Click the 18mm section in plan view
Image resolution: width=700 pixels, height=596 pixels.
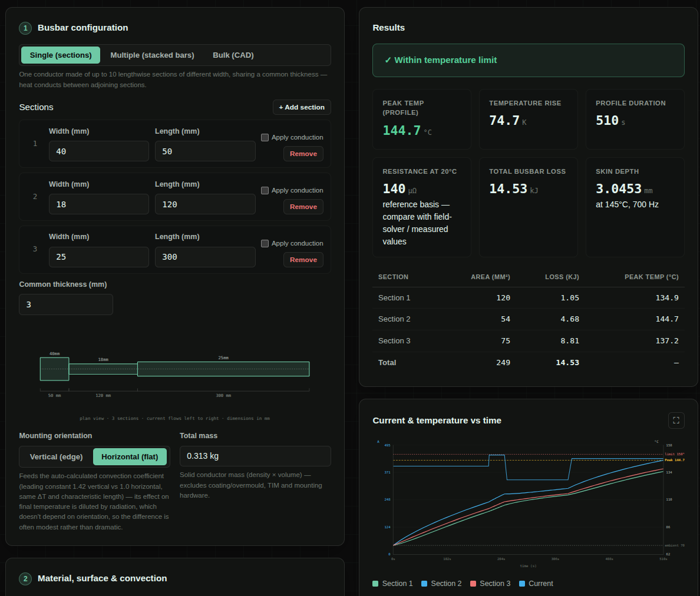(x=103, y=369)
